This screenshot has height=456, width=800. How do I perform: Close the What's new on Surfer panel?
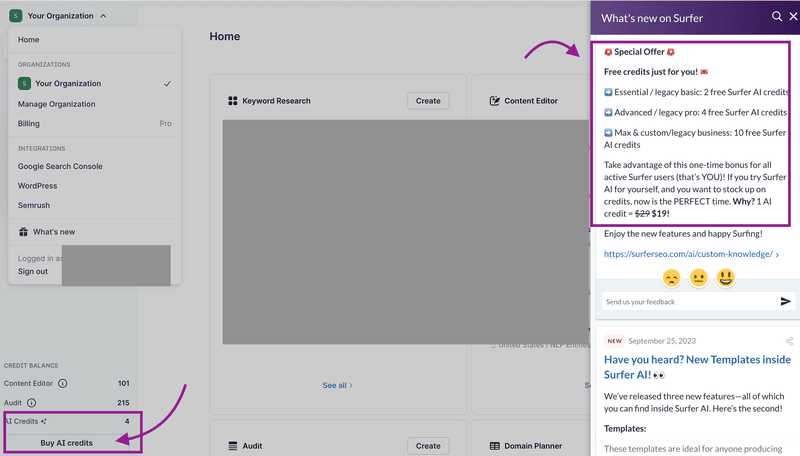[792, 17]
